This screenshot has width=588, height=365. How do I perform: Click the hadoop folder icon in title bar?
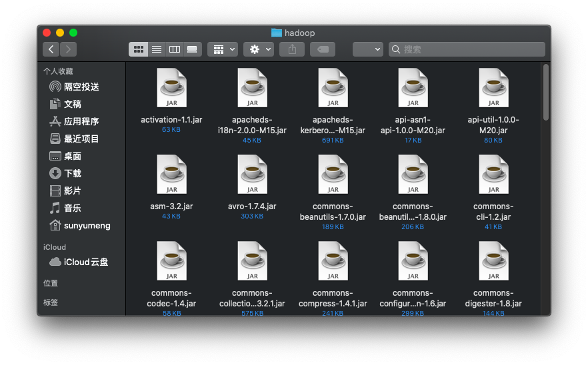pos(277,33)
